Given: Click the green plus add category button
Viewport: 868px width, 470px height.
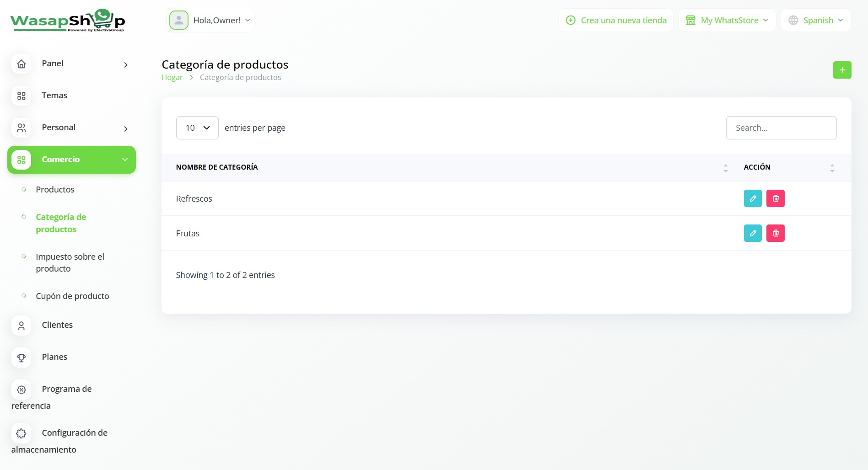Looking at the screenshot, I should [x=841, y=70].
